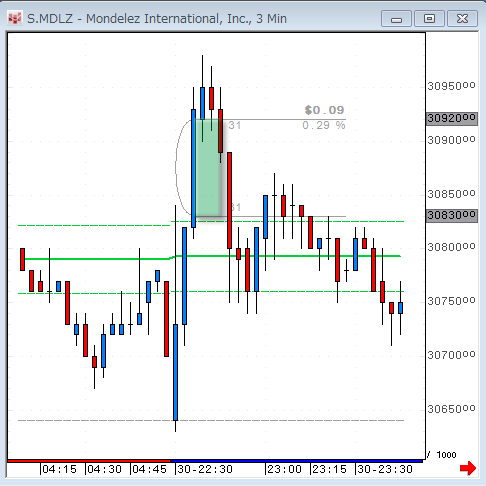Click the 307000 price axis label
Image resolution: width=486 pixels, height=486 pixels.
tap(451, 355)
